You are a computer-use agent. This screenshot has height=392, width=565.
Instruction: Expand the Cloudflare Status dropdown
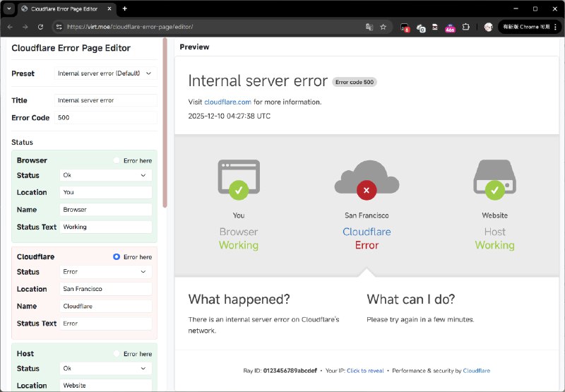click(x=105, y=272)
